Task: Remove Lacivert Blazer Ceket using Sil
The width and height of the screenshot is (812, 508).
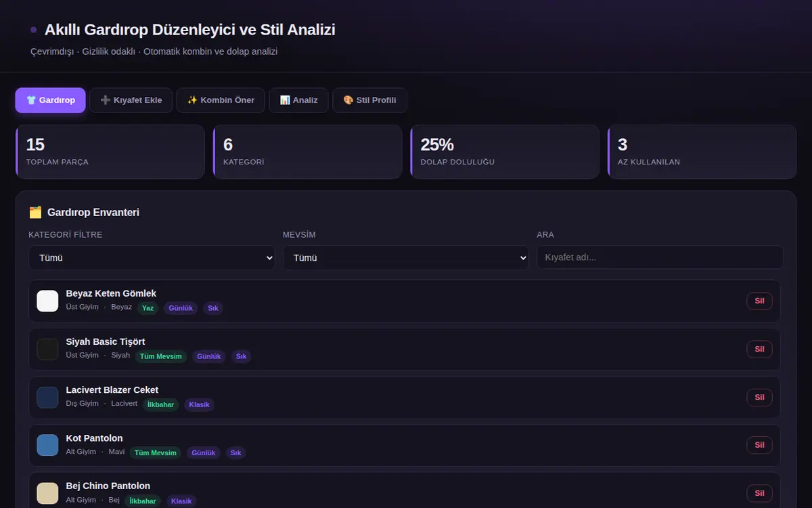Action: (759, 397)
